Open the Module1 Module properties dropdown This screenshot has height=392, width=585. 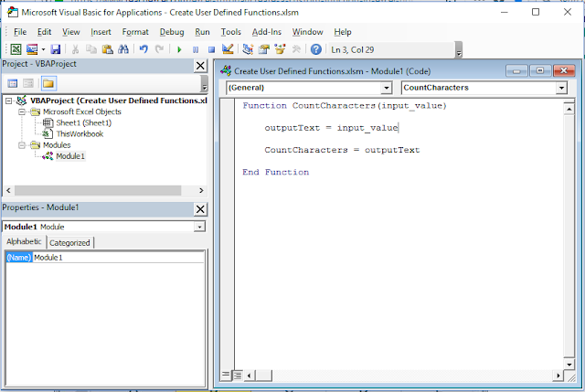tap(199, 227)
